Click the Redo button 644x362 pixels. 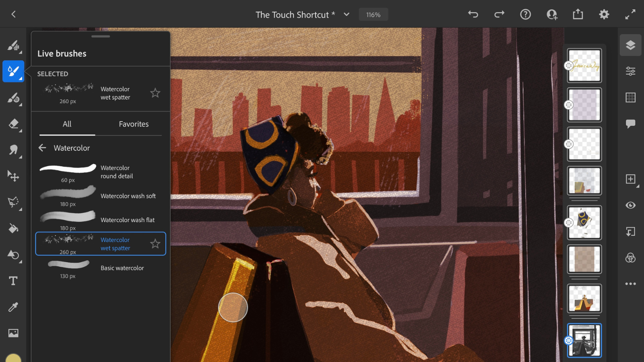point(499,14)
